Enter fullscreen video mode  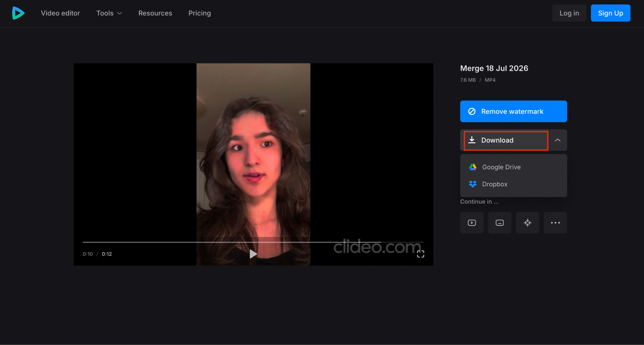420,254
